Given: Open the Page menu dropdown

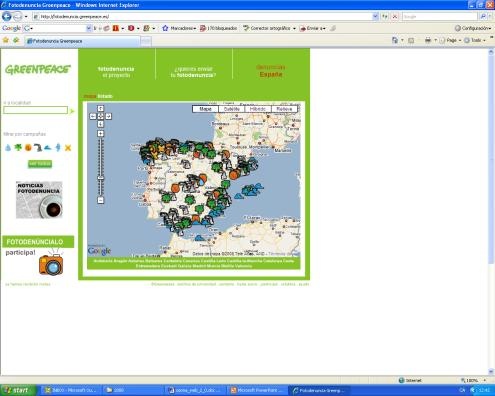Looking at the screenshot, I should (450, 40).
